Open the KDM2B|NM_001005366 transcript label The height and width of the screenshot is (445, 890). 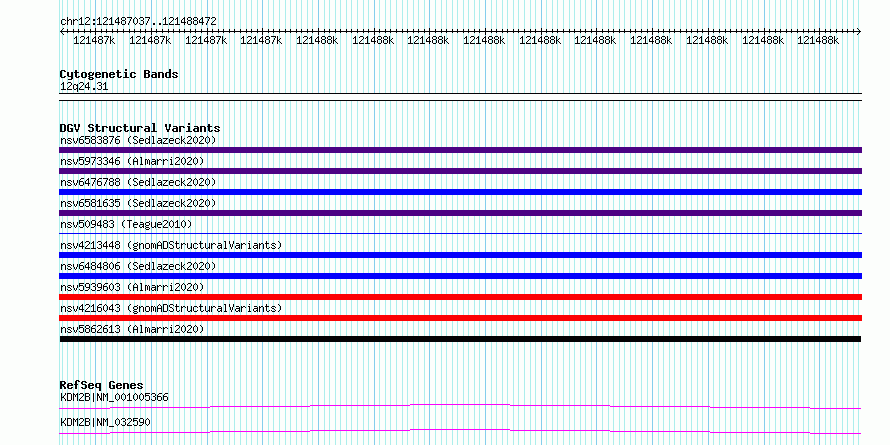tap(114, 397)
